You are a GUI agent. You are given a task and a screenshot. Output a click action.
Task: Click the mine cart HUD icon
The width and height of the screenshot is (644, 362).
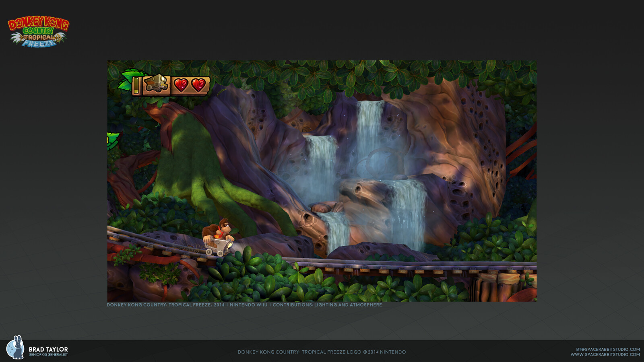pos(156,84)
